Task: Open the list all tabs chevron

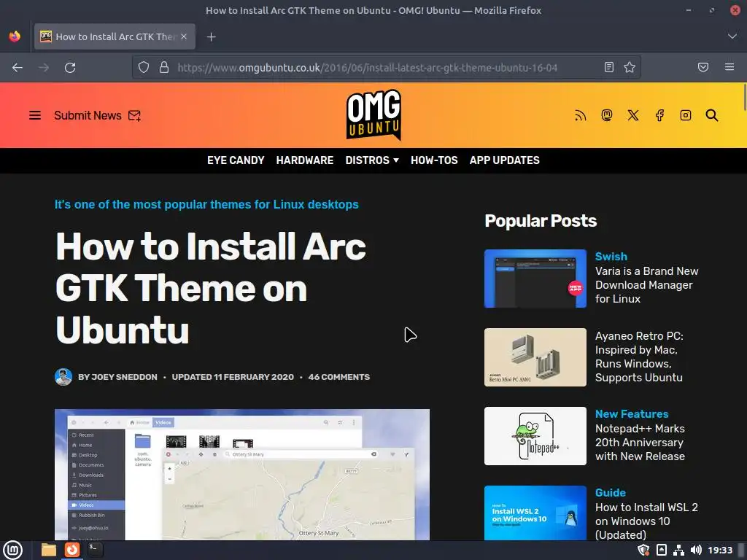Action: (732, 36)
